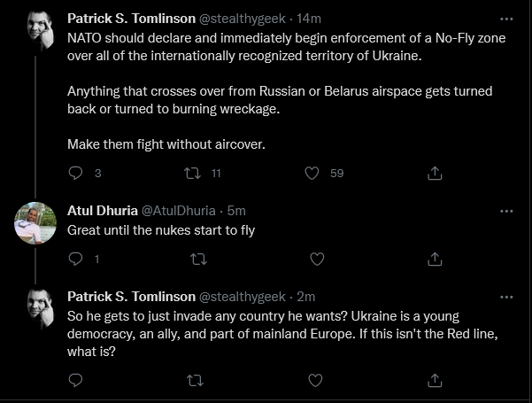Viewport: 532px width, 403px height.
Task: Visit the Atul Dhuria display name link
Action: [103, 211]
